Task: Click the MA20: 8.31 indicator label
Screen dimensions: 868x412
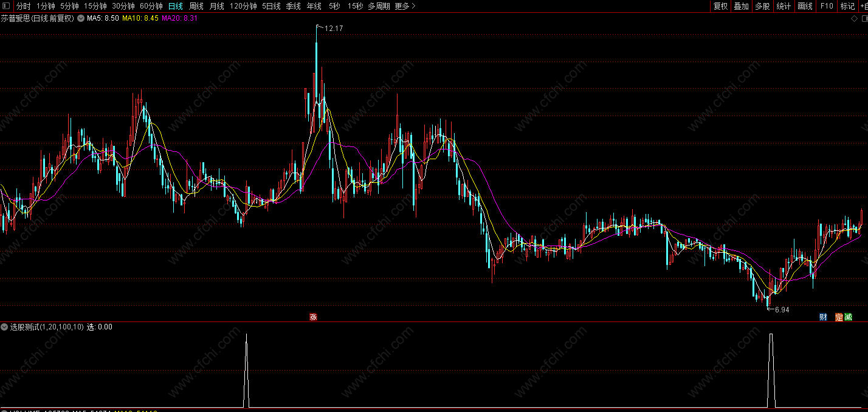Action: [179, 18]
